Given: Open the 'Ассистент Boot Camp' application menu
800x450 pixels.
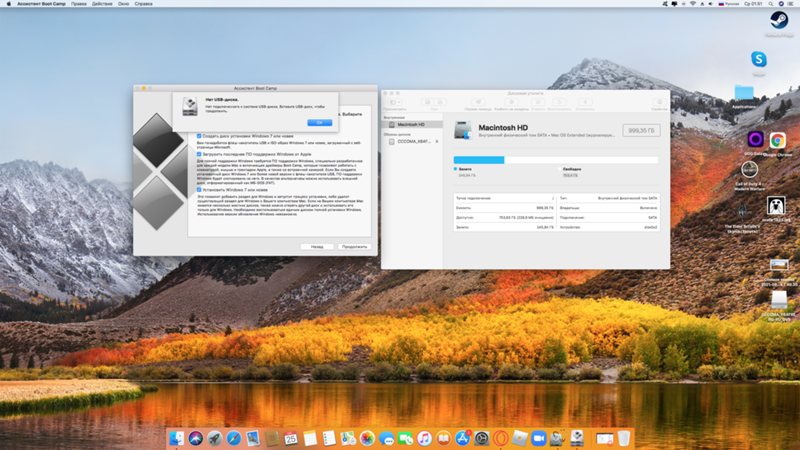Looking at the screenshot, I should point(41,4).
